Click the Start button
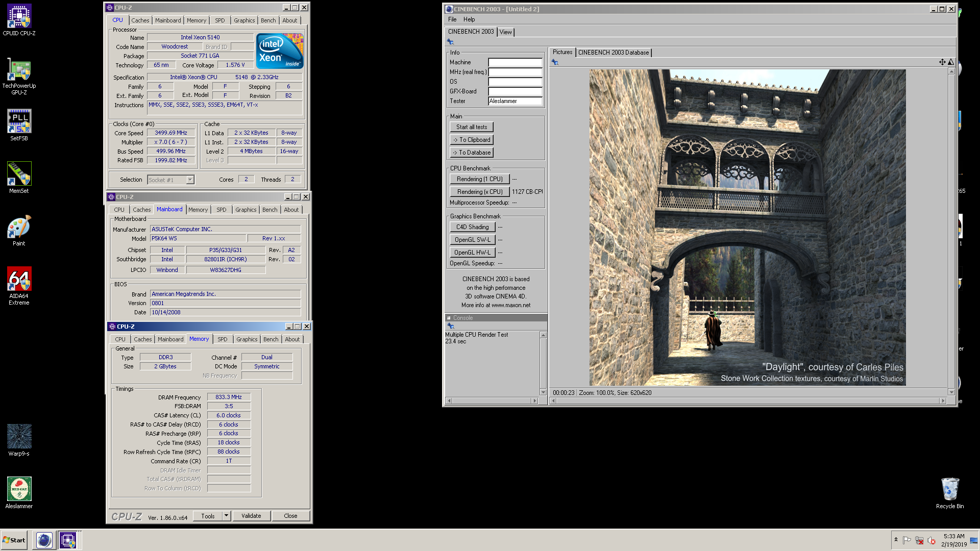 [x=14, y=540]
